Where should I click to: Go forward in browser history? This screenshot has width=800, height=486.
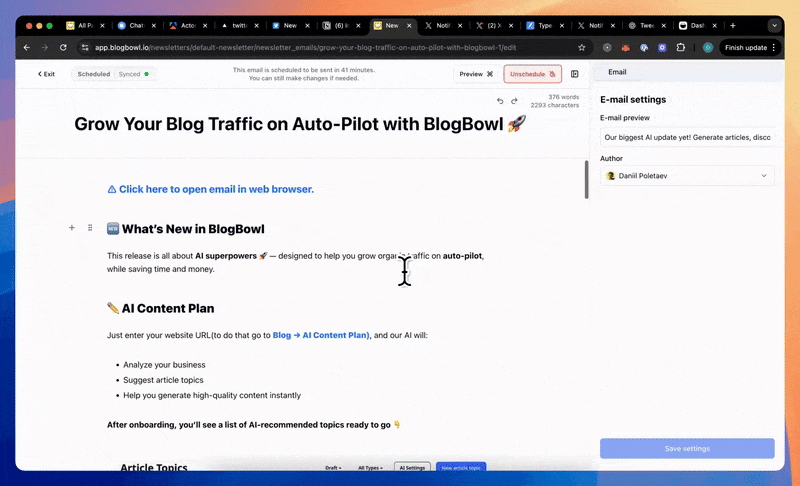tap(45, 47)
